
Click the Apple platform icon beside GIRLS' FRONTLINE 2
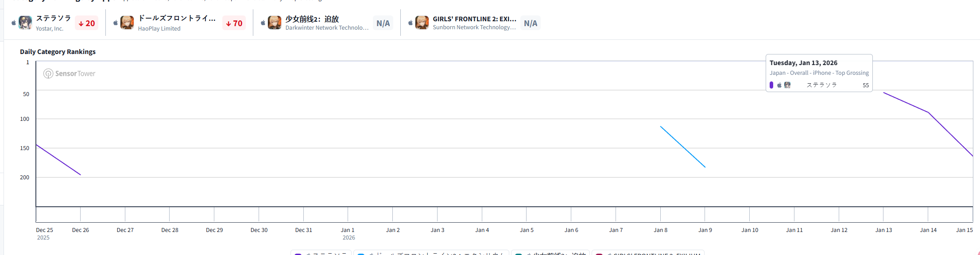click(411, 23)
